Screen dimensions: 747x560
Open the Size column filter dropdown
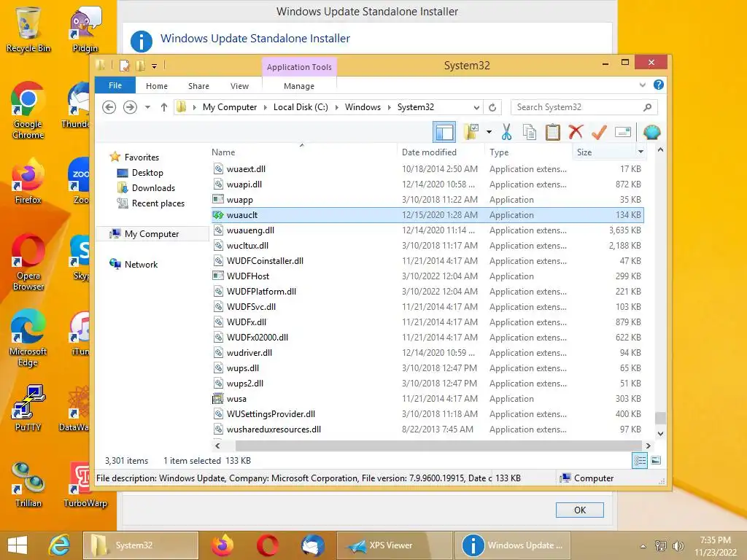pyautogui.click(x=640, y=152)
